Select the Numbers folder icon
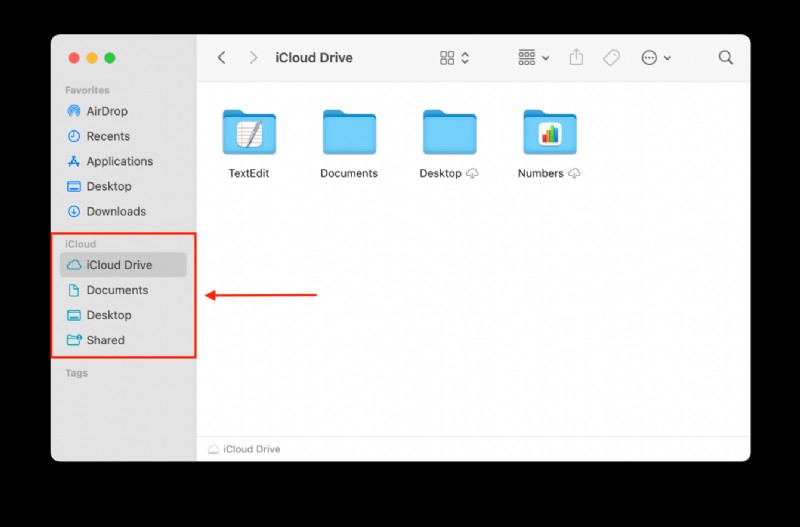The image size is (800, 527). [550, 132]
